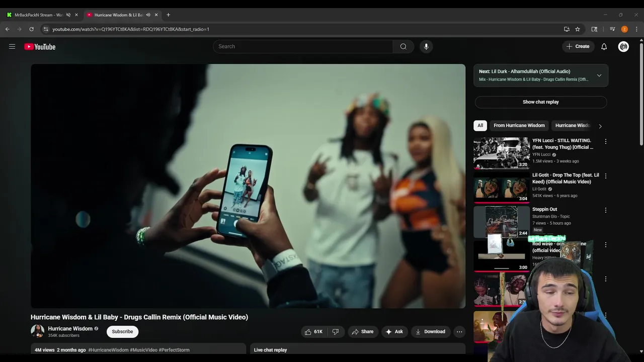Open options for YFN Lucci STILL WAITING video
This screenshot has height=362, width=644.
click(x=606, y=142)
